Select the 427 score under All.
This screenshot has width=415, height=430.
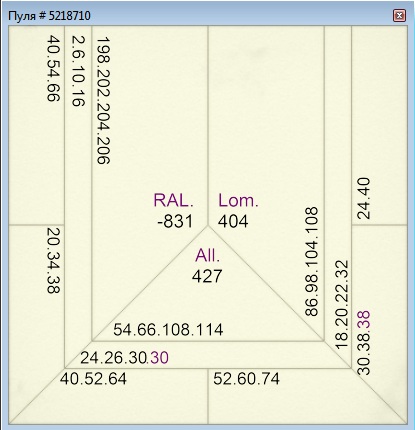tap(207, 276)
